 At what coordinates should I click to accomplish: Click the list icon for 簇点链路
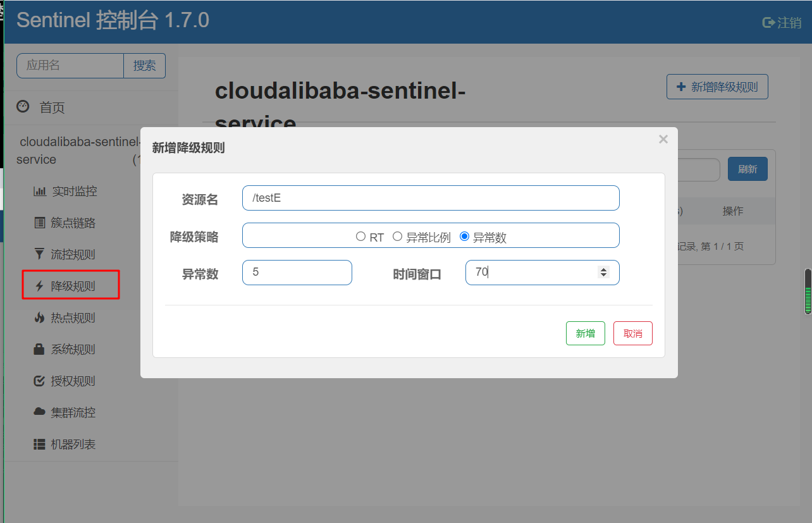tap(39, 223)
